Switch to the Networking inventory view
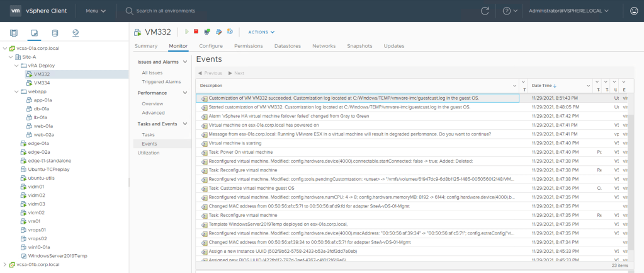This screenshot has height=273, width=644. point(76,33)
